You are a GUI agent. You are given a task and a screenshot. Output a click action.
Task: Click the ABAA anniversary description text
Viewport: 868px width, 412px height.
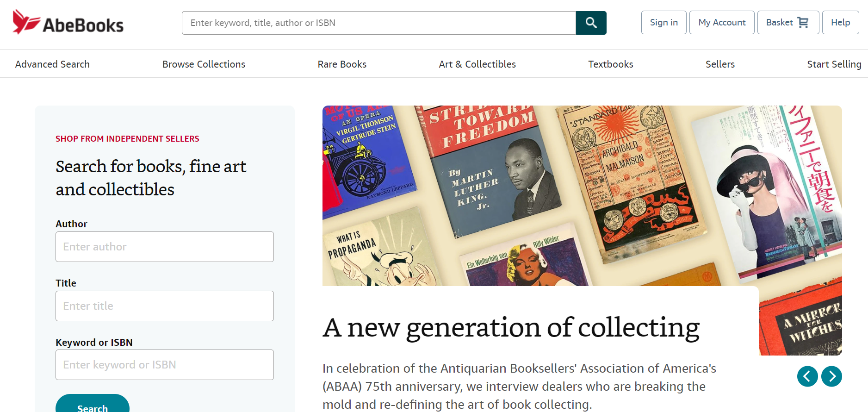(x=519, y=386)
